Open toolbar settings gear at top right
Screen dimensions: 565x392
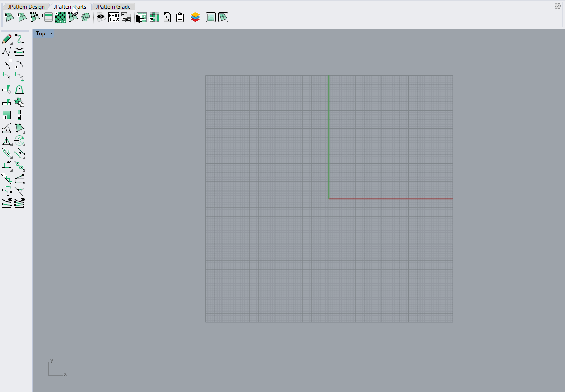point(558,6)
